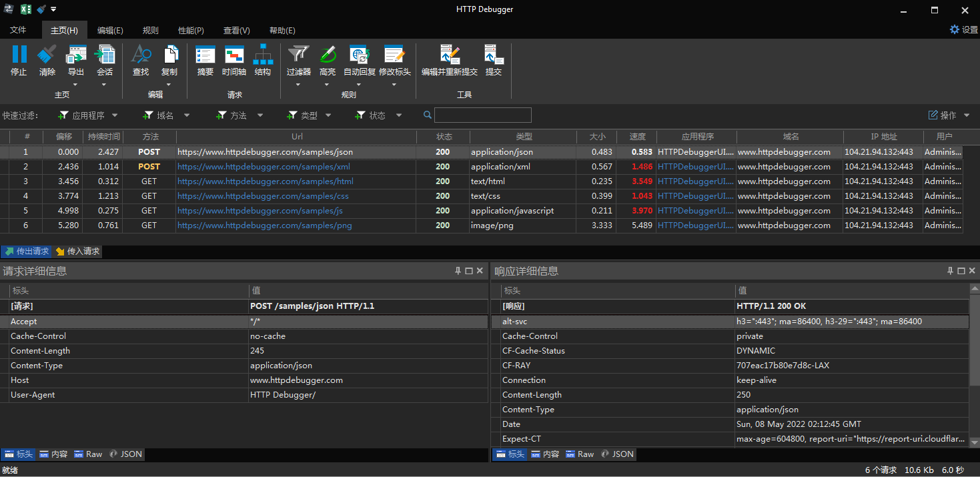Open 设置 settings button
This screenshot has height=477, width=980.
click(963, 30)
